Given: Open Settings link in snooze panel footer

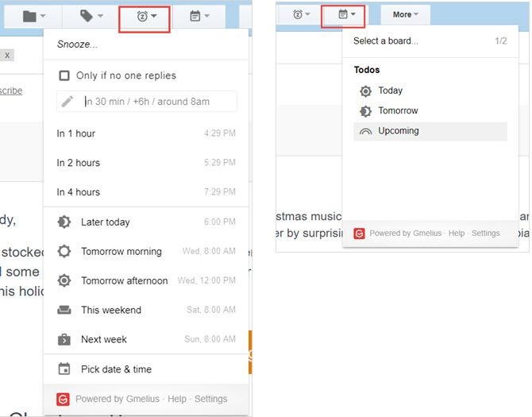Looking at the screenshot, I should (x=210, y=399).
